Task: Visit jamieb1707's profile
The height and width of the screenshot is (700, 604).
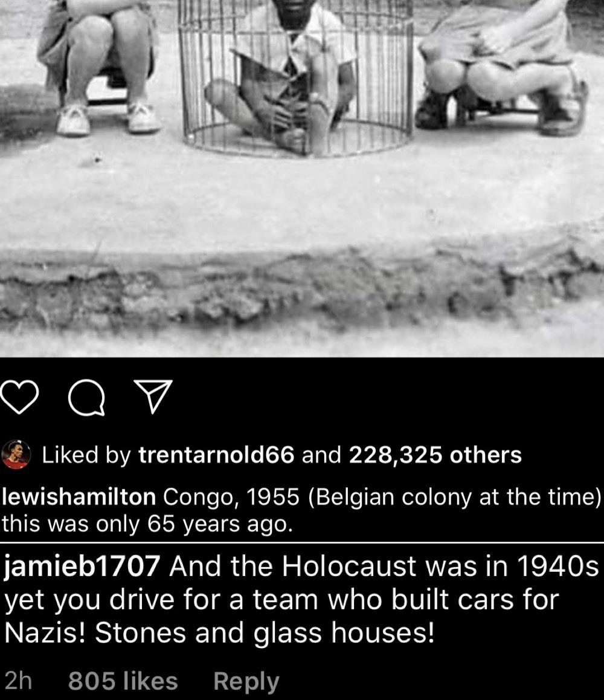Action: tap(83, 566)
